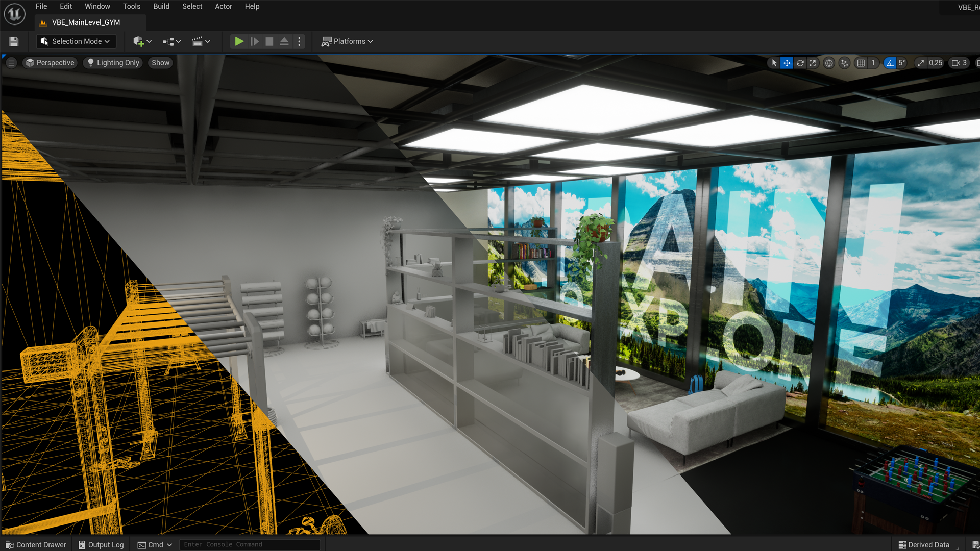The image size is (980, 551).
Task: Open the Selection Mode dropdown
Action: [76, 41]
